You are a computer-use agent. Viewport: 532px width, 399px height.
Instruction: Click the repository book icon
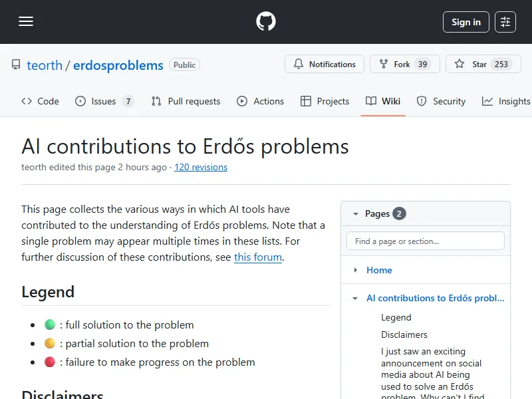pos(16,65)
